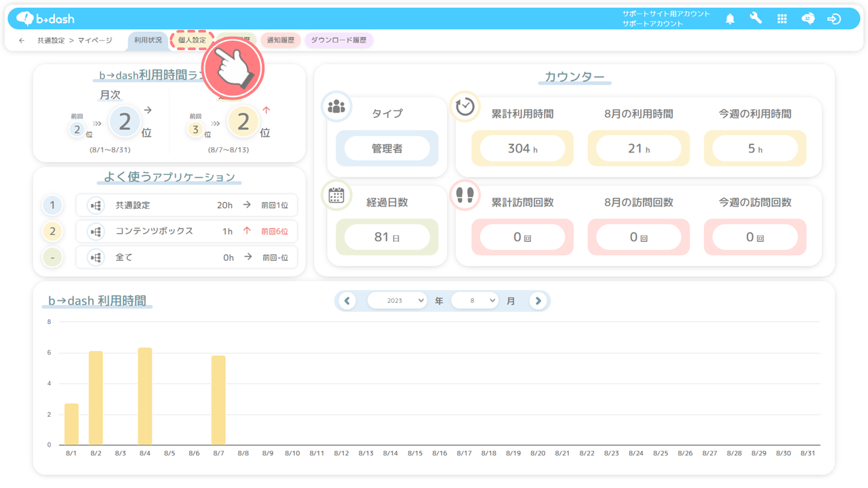868x488 pixels.
Task: Click the monthly rank 2 circle
Action: (125, 122)
